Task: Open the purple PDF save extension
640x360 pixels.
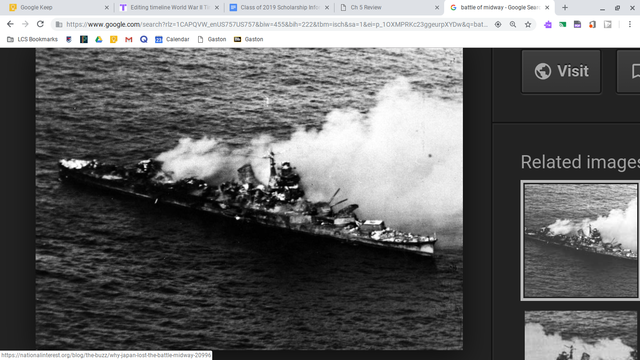Action: [x=577, y=24]
